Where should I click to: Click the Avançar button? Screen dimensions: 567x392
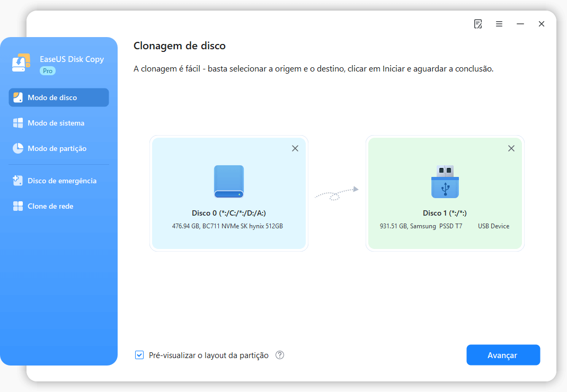[503, 355]
